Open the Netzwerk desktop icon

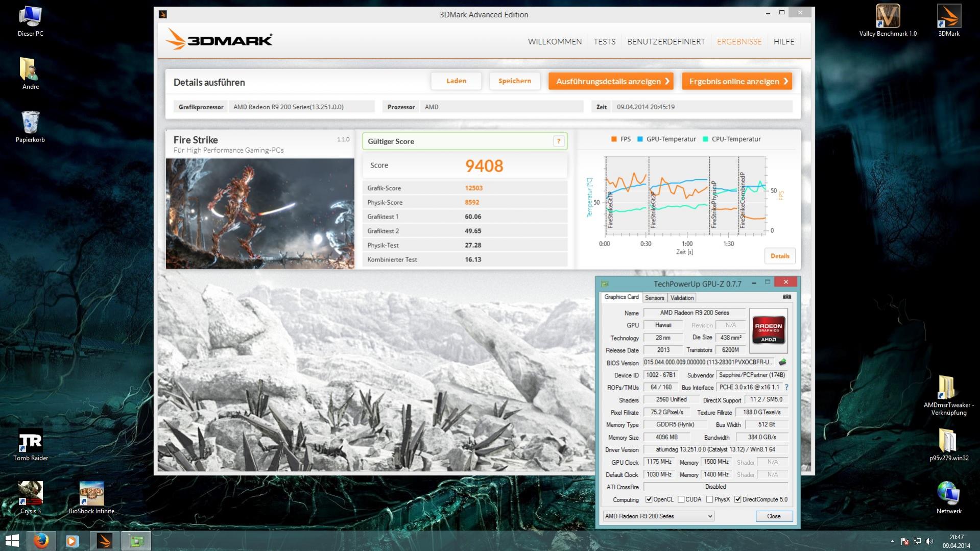[948, 498]
